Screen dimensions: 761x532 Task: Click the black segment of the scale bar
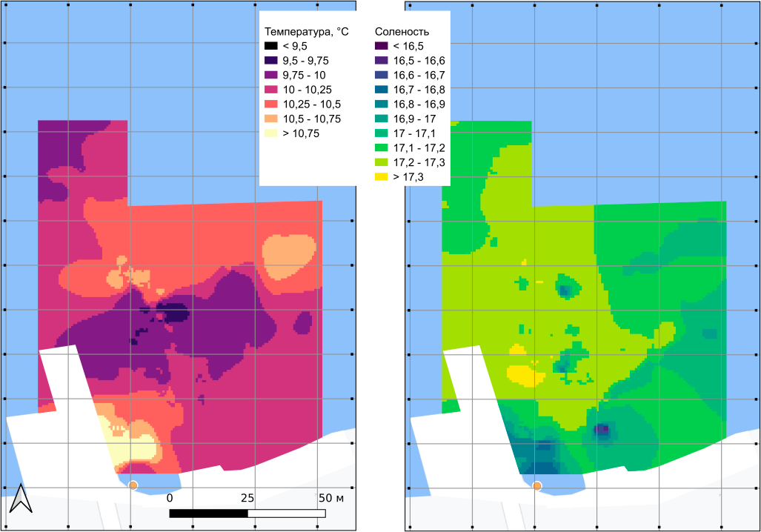click(208, 513)
